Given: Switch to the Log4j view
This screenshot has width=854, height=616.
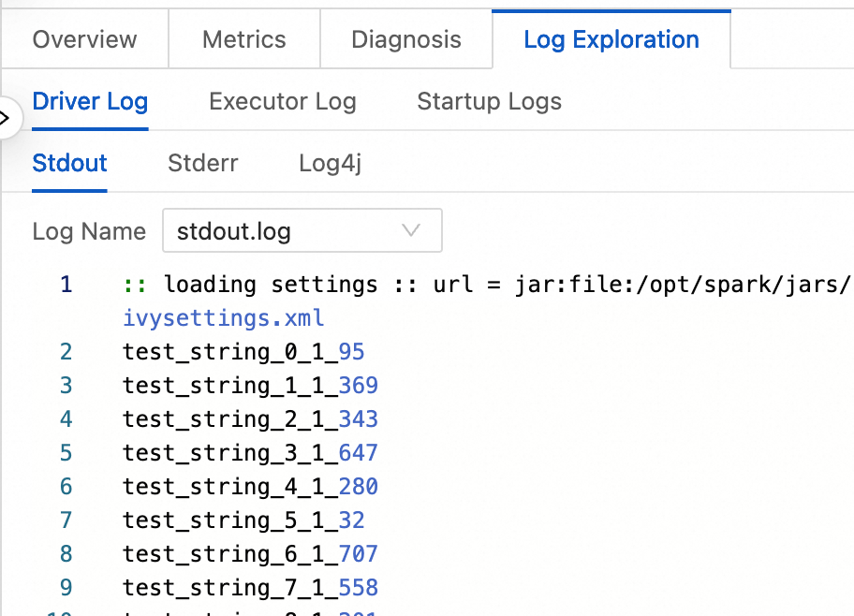Looking at the screenshot, I should click(330, 163).
